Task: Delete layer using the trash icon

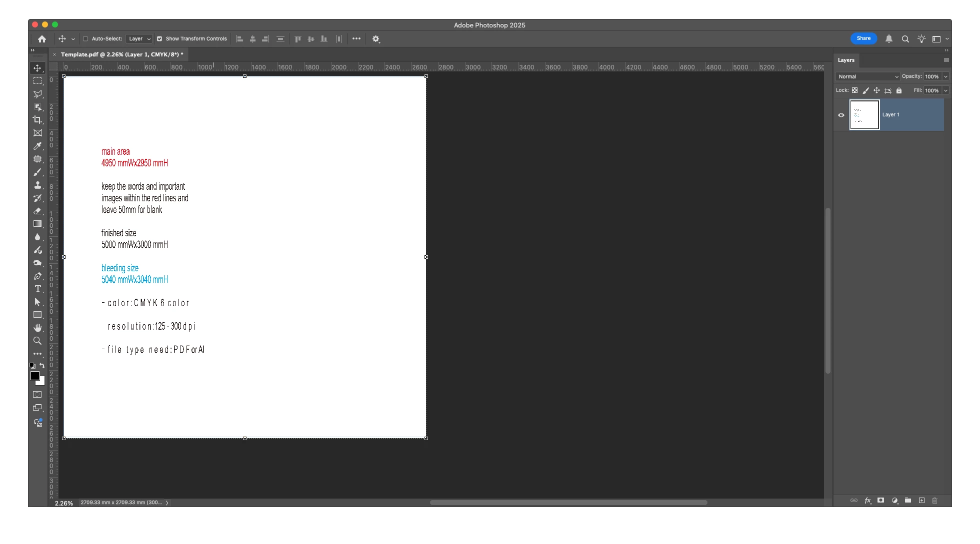Action: [x=934, y=501]
